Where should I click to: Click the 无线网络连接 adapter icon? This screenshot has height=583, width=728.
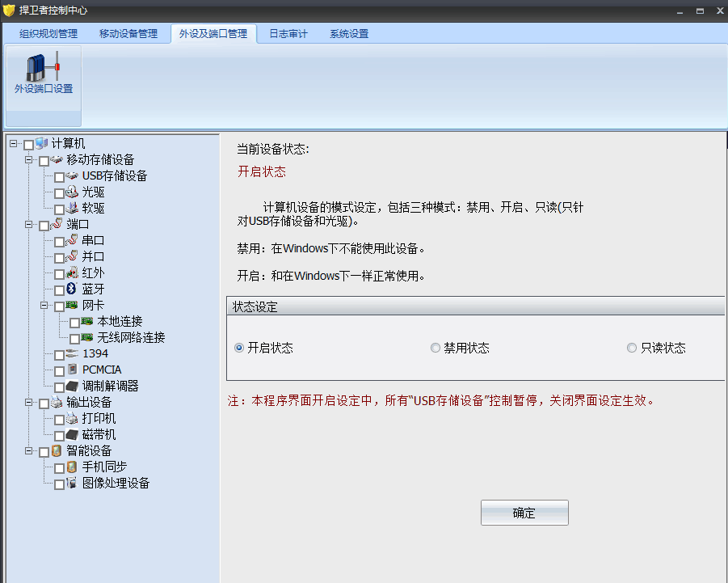click(x=87, y=337)
